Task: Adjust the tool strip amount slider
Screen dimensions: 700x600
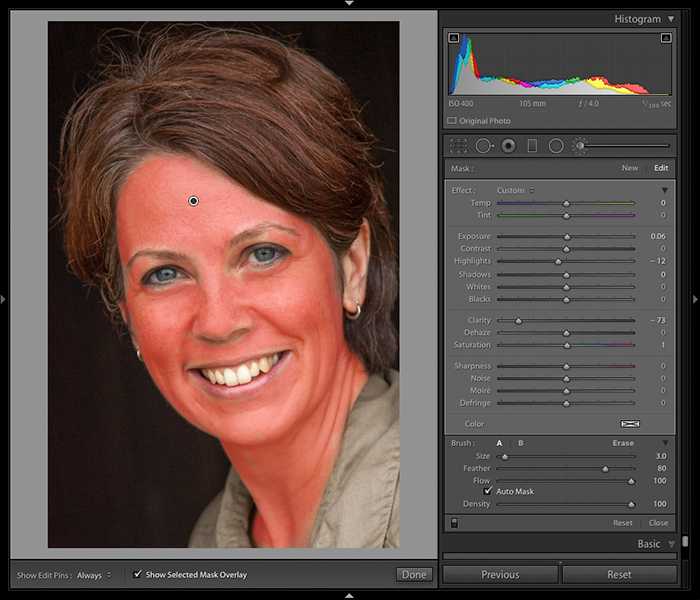Action: (627, 146)
